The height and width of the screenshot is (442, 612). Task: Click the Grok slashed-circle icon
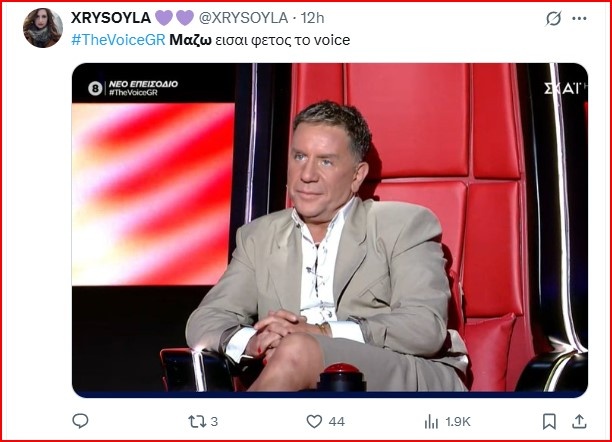point(553,19)
